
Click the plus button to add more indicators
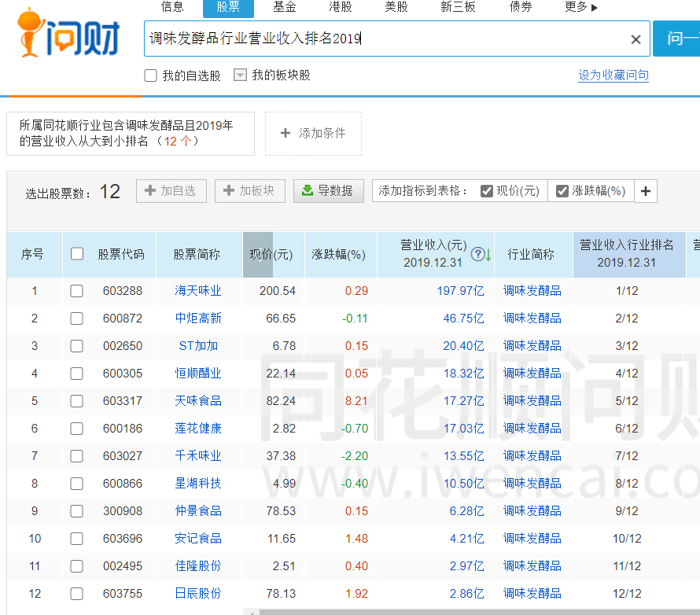(x=646, y=191)
